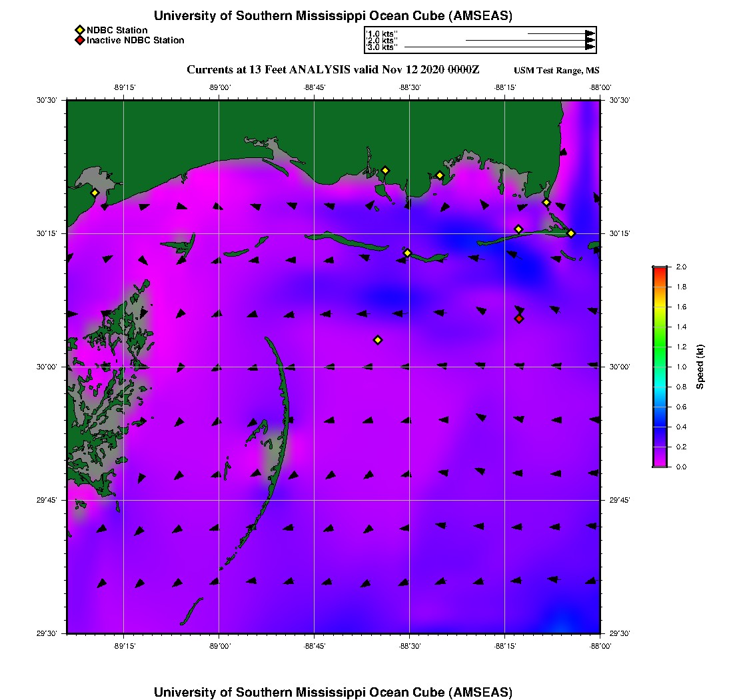733x700 pixels.
Task: Click the yellow diamond beside NDBC Station legend
Action: [79, 30]
